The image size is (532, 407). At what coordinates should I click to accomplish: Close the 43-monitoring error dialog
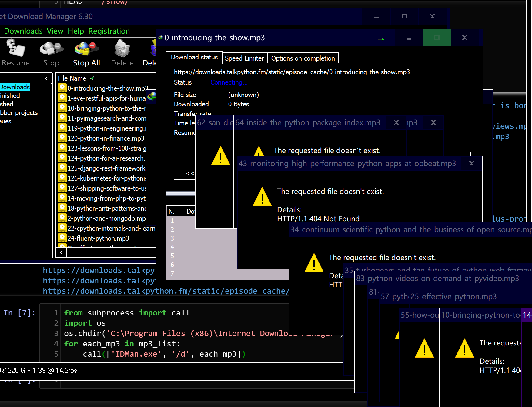[471, 164]
